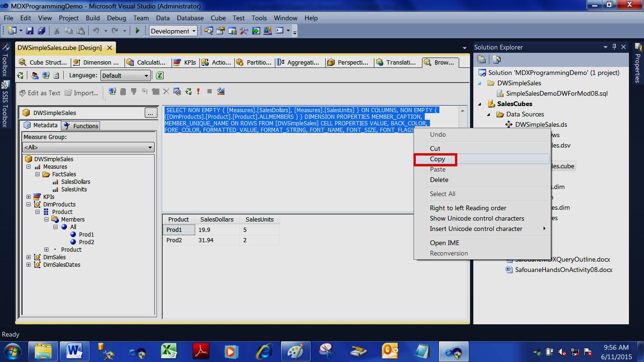Choose Copy from the context menu

pos(437,159)
